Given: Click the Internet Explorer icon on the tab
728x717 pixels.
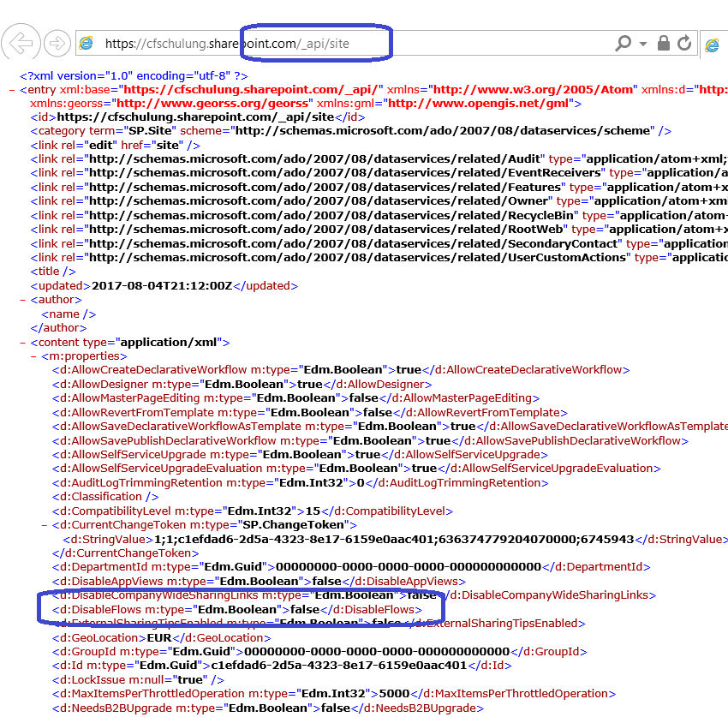Looking at the screenshot, I should [712, 45].
